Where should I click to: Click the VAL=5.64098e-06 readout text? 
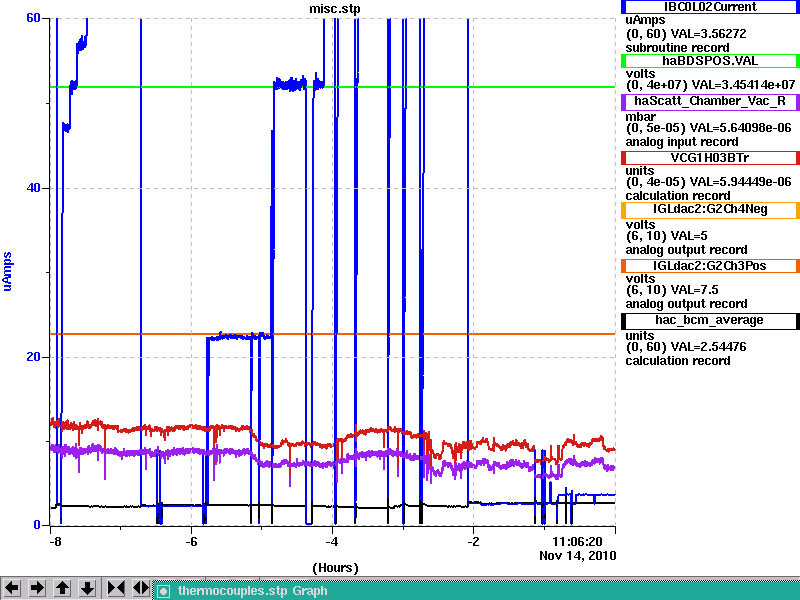pos(740,128)
